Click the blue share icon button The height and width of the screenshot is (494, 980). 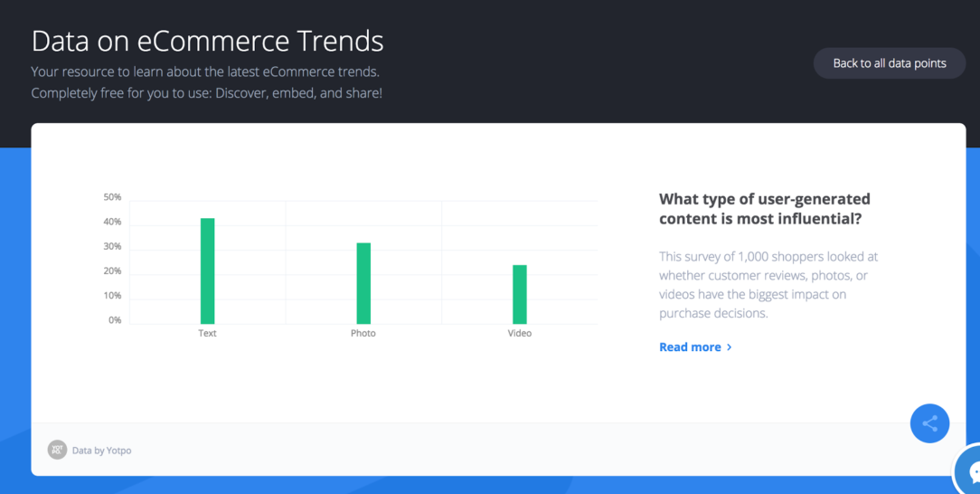pos(929,423)
